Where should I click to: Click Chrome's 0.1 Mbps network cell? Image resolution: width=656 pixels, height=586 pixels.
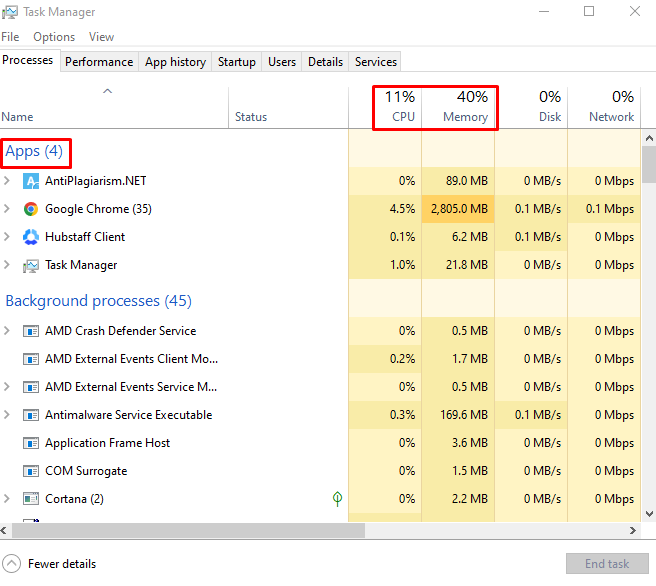[604, 209]
